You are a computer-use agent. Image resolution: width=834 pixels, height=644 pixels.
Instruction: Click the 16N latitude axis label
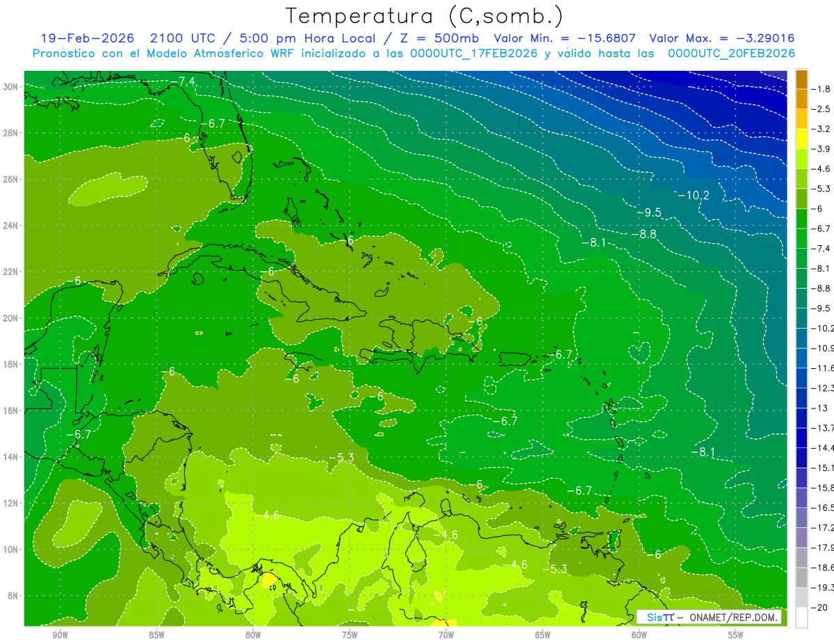(12, 411)
